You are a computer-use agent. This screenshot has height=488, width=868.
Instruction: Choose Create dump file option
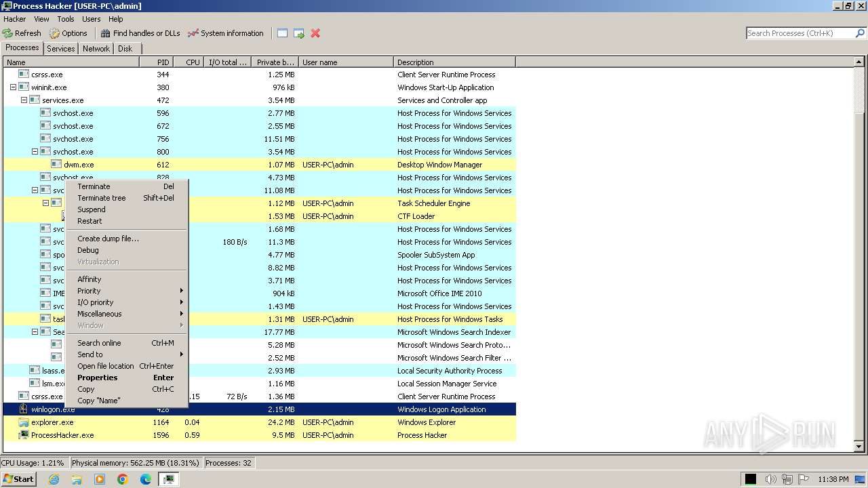pos(126,239)
